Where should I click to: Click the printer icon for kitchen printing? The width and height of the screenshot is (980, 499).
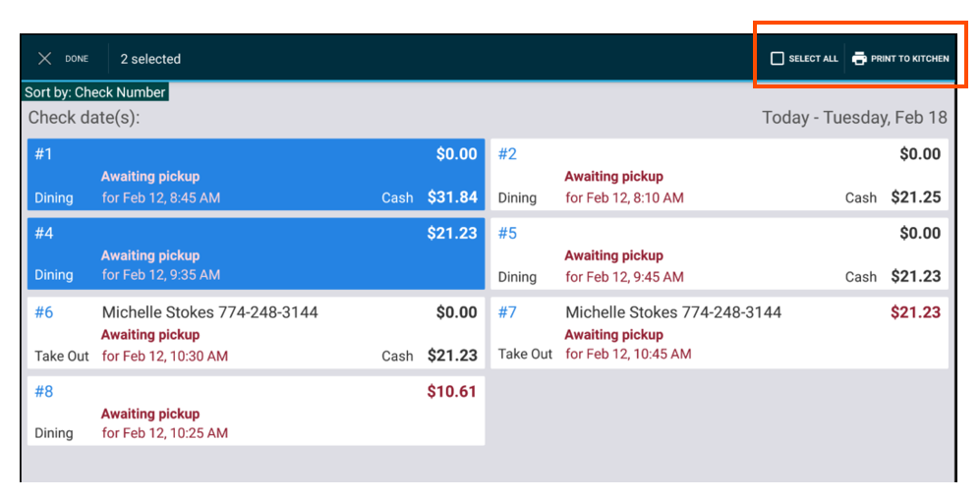point(859,59)
